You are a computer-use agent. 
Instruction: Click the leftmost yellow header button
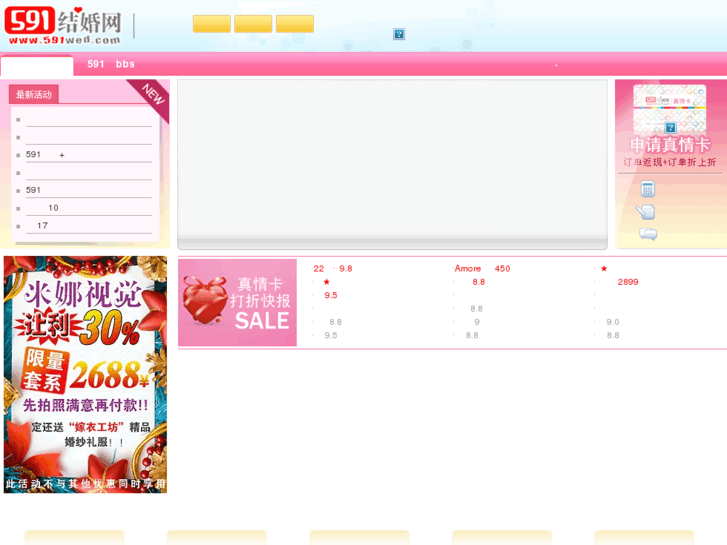[211, 24]
